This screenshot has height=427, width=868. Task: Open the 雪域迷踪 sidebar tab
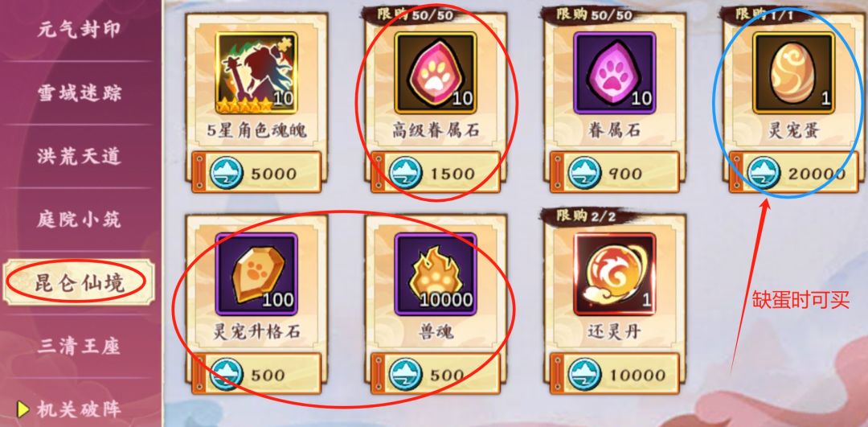78,92
